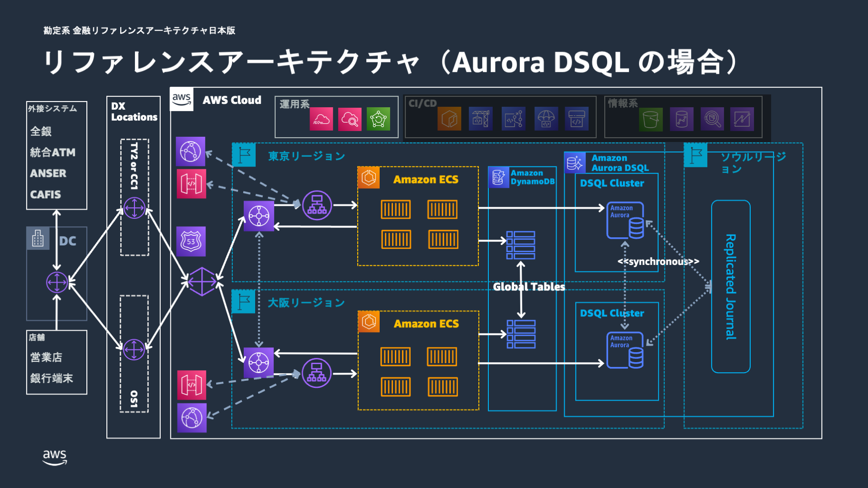
Task: Click the router icon inside the DC box
Action: point(57,282)
